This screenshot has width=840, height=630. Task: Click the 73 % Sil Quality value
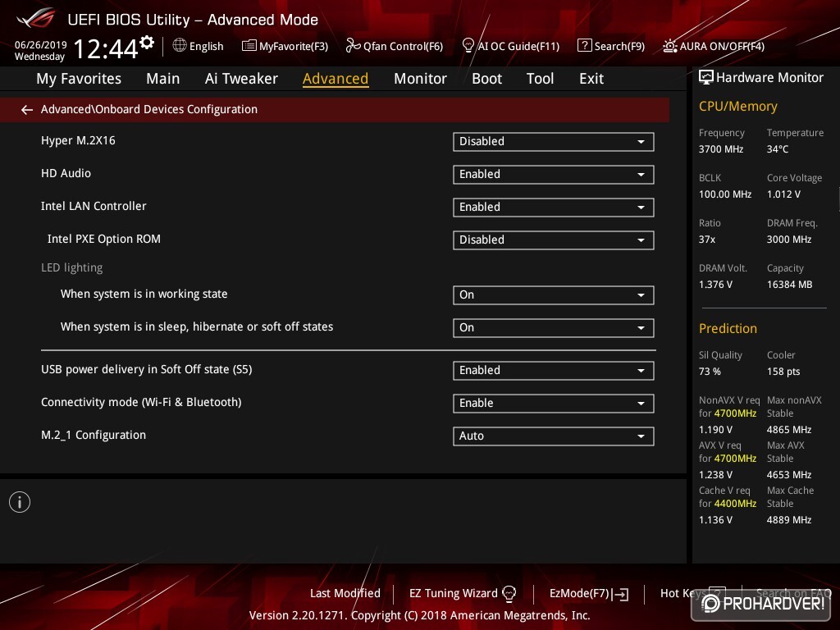710,372
